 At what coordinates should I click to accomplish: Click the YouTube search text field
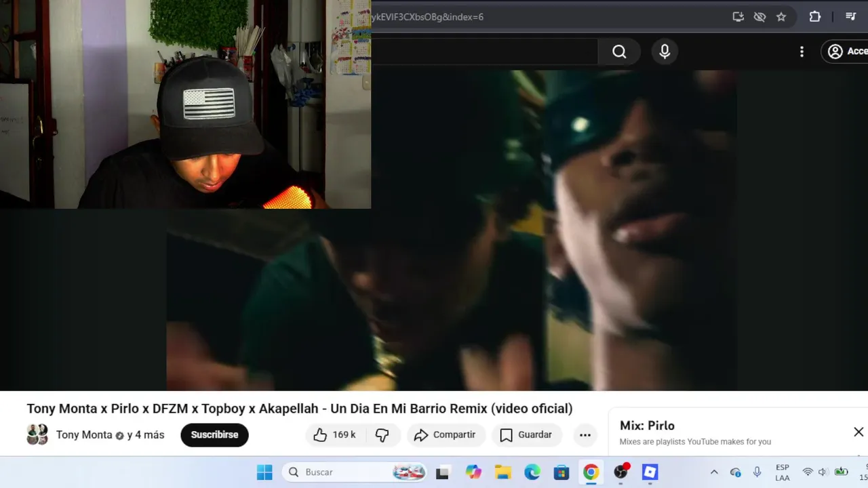[484, 52]
